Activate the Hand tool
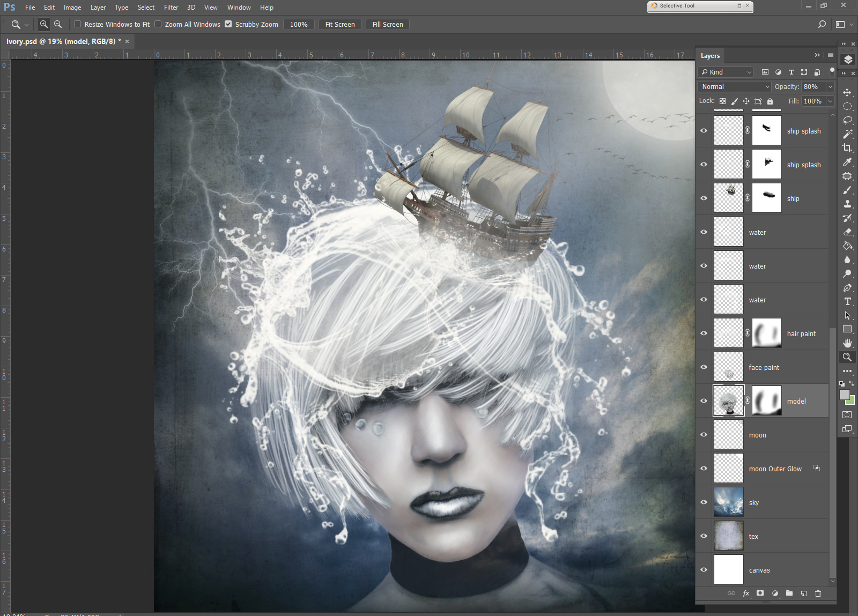858x616 pixels. click(x=847, y=343)
